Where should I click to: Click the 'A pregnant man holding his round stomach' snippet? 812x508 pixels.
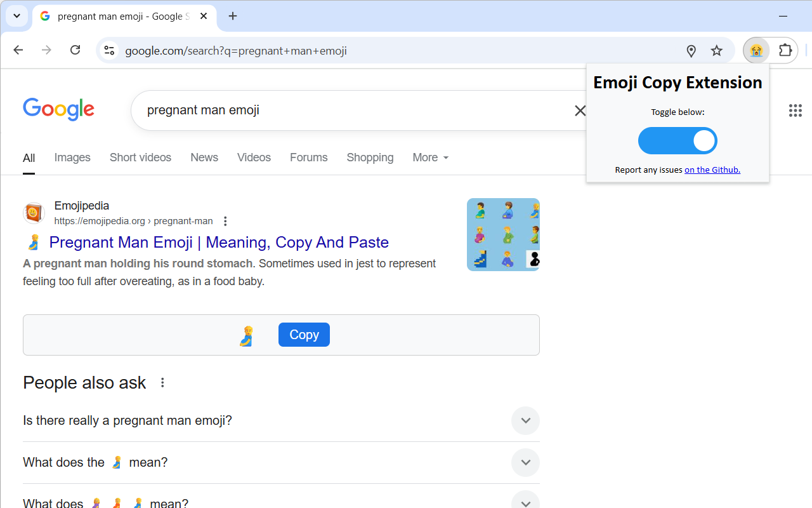click(x=138, y=264)
